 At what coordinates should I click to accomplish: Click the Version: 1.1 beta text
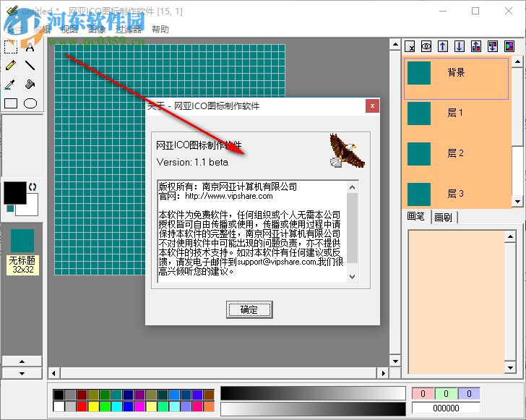192,163
